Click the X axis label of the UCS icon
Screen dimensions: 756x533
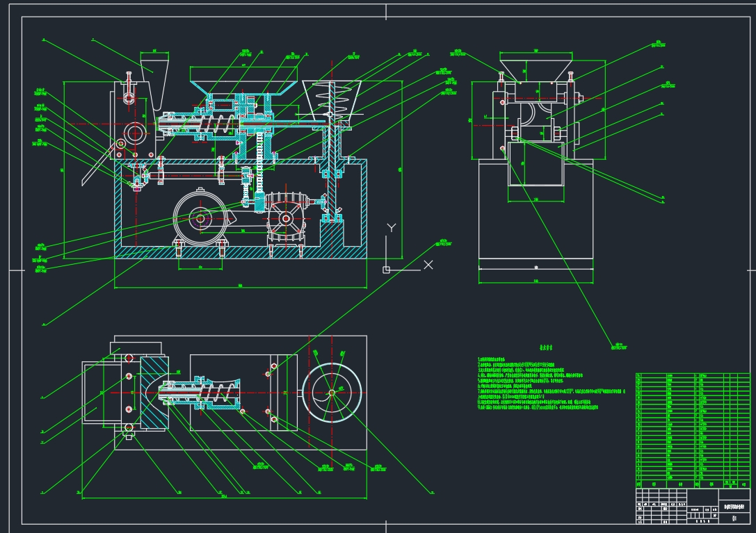click(428, 265)
